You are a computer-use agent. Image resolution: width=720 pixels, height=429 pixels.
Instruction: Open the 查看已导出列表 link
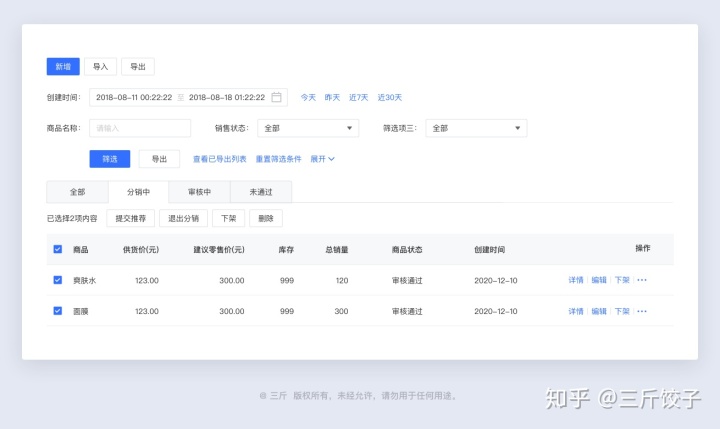(x=219, y=159)
